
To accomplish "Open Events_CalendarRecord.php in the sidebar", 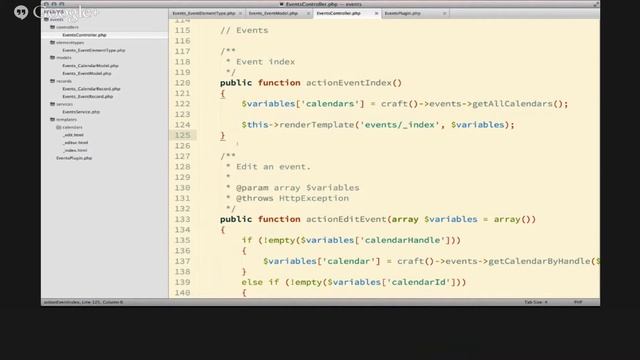I will click(x=91, y=89).
